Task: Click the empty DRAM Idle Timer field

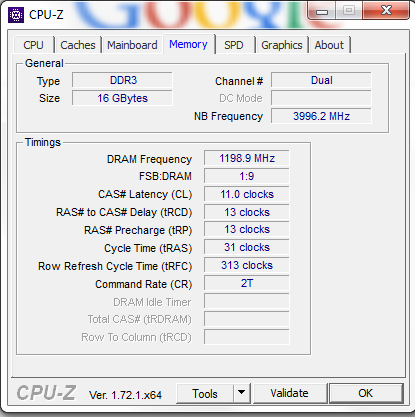Action: click(247, 301)
